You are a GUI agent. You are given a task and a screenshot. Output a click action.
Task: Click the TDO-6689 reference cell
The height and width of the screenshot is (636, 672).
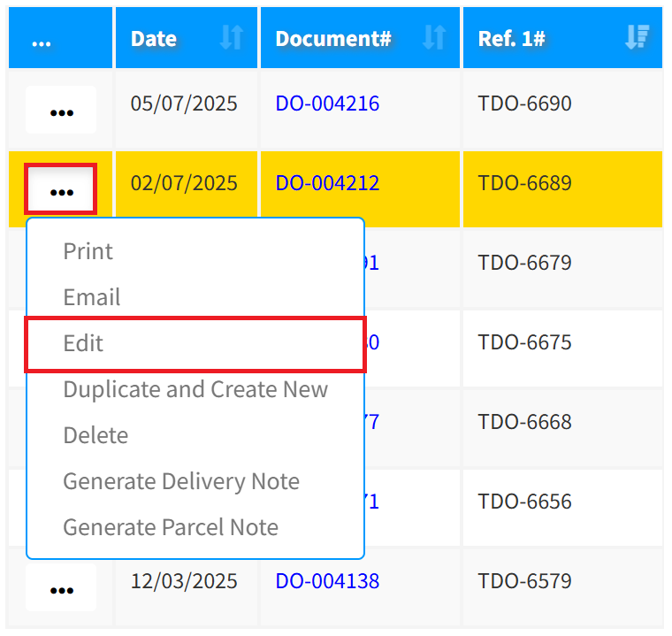[x=524, y=183]
